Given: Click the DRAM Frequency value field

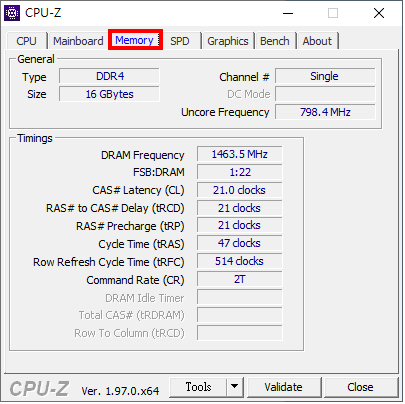Looking at the screenshot, I should pos(240,154).
